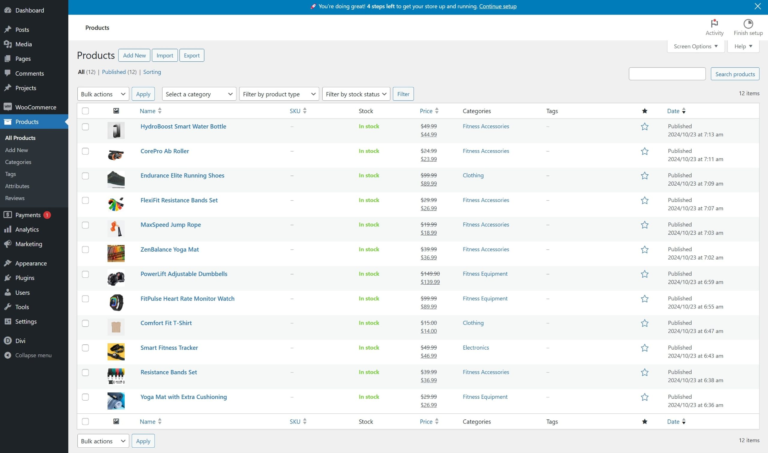The width and height of the screenshot is (768, 453).
Task: Select all products with the header checkbox
Action: pos(85,111)
